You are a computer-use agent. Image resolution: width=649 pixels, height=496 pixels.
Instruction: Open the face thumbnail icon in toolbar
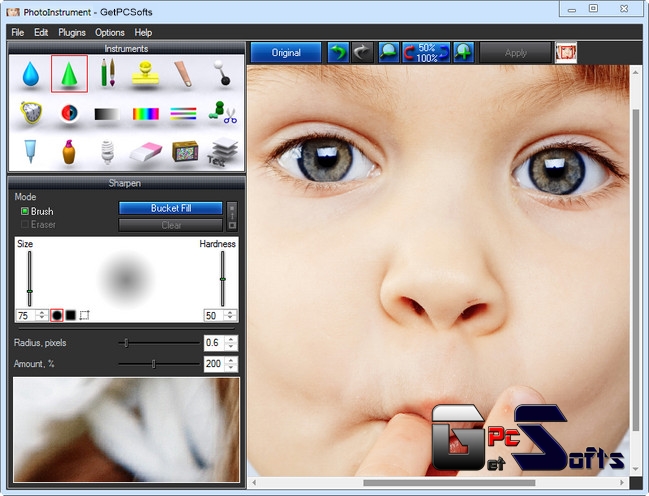566,53
